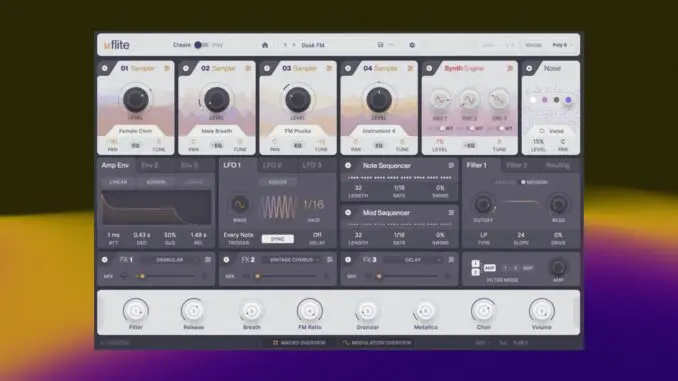The height and width of the screenshot is (381, 678).
Task: Open the Poly 6 voices dropdown
Action: 562,45
